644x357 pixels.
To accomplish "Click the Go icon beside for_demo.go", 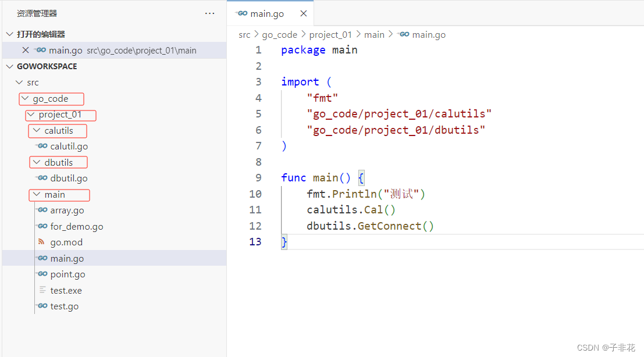I will pos(41,226).
